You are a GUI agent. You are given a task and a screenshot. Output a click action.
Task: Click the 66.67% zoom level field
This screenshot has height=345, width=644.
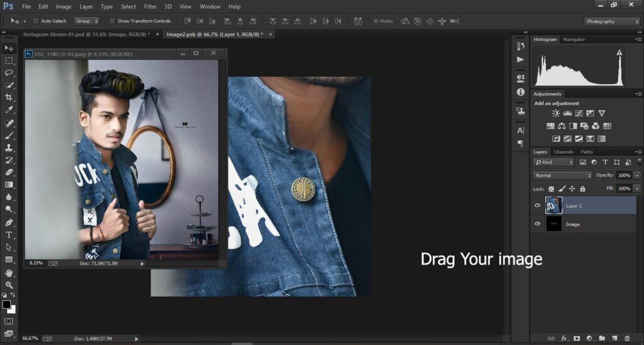tap(30, 339)
